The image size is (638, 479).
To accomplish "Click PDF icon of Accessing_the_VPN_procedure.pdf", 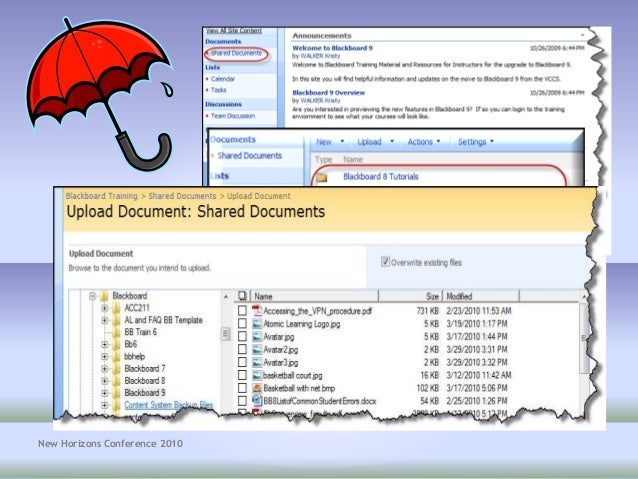I will tap(257, 311).
